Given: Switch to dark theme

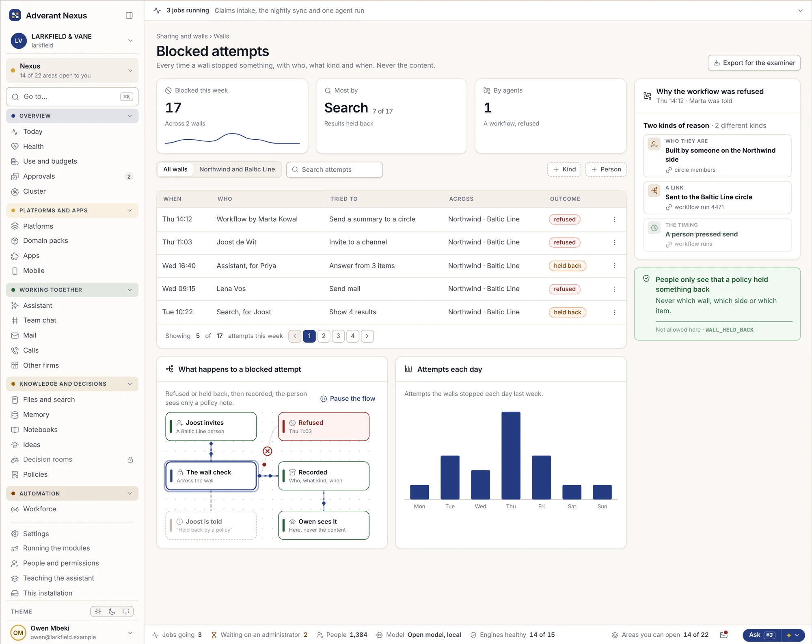Looking at the screenshot, I should point(112,612).
